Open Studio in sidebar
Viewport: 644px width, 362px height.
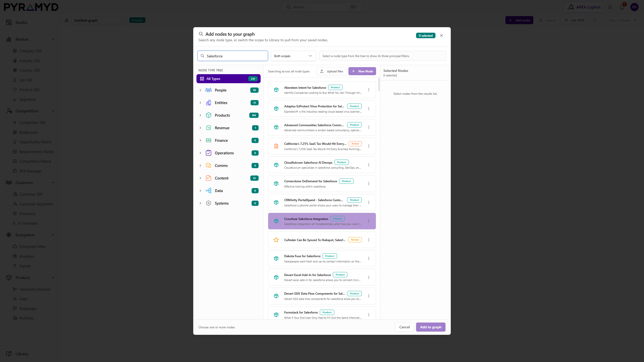point(21,22)
